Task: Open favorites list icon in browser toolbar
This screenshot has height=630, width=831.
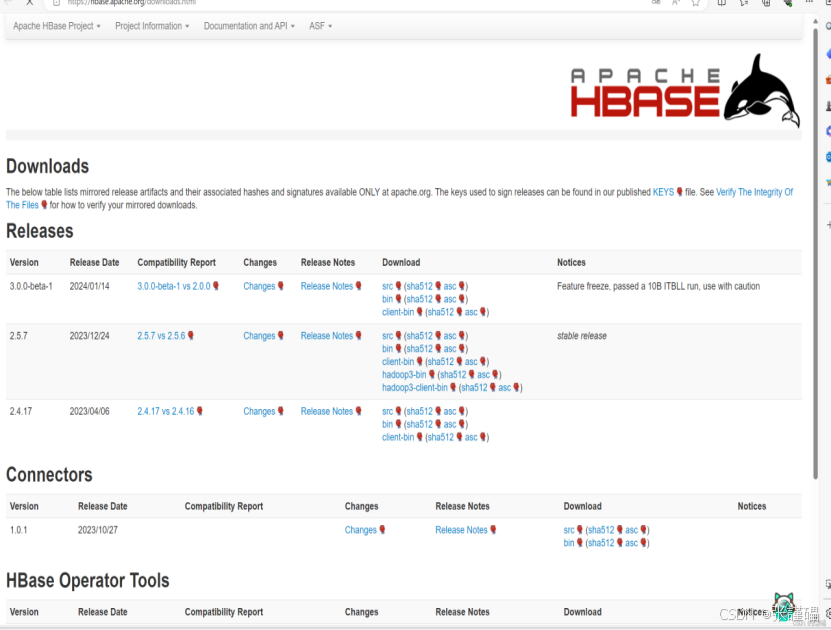Action: click(x=744, y=3)
